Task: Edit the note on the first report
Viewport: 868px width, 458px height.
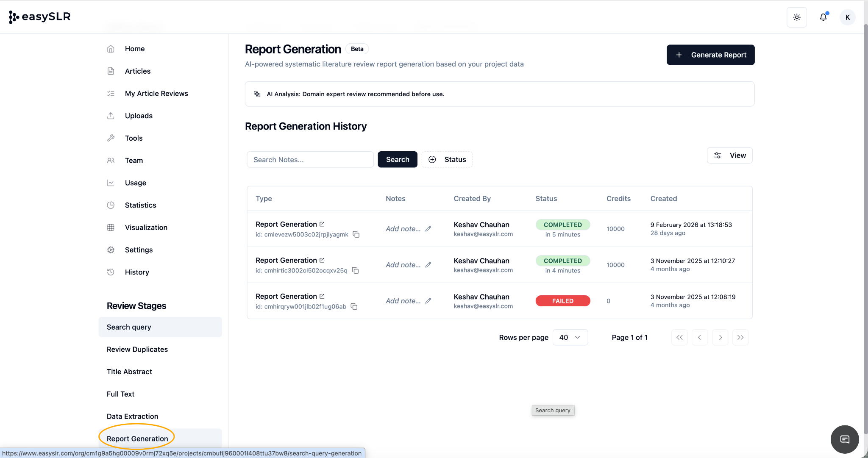Action: (x=428, y=229)
